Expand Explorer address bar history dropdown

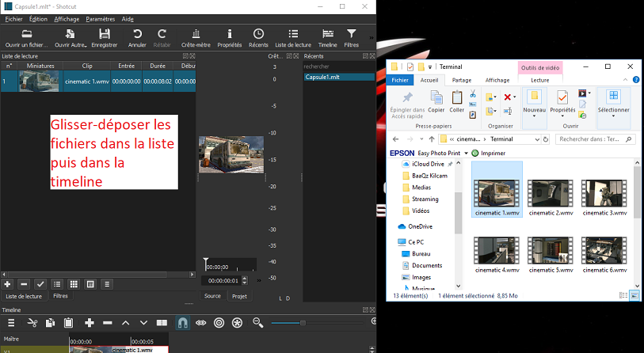tap(537, 139)
